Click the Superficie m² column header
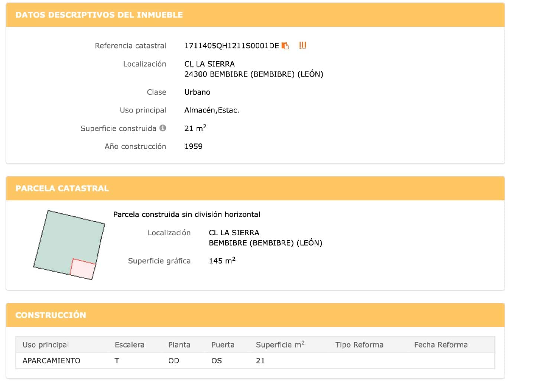Image resolution: width=535 pixels, height=392 pixels. 280,345
